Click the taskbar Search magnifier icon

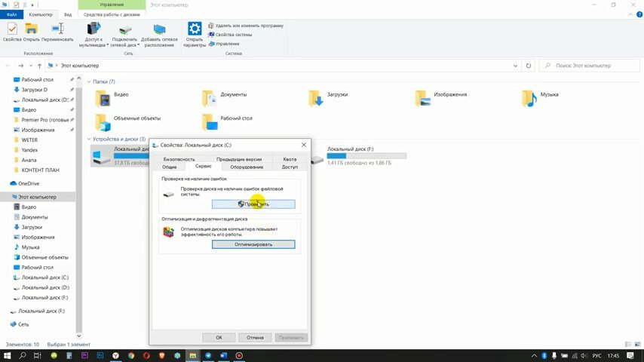(23, 356)
